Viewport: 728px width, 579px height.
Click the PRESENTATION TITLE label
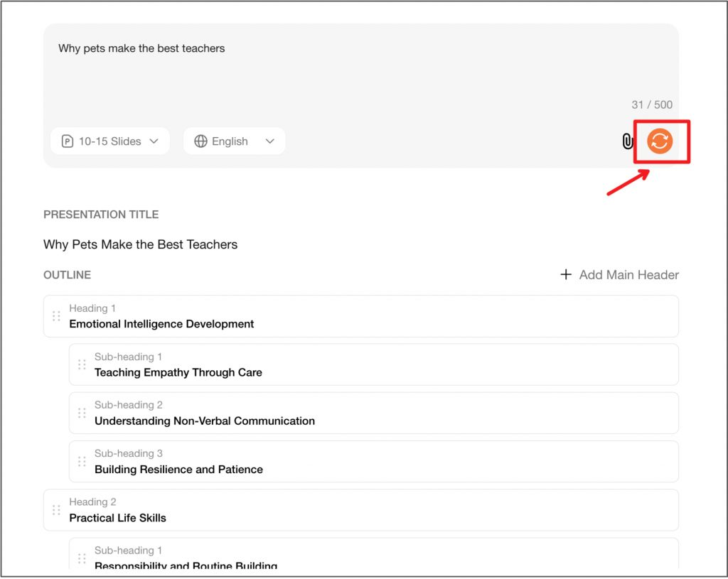(101, 215)
